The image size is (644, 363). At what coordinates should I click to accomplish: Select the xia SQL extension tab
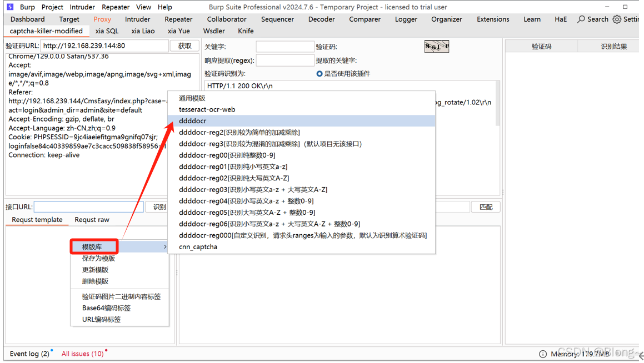click(107, 31)
